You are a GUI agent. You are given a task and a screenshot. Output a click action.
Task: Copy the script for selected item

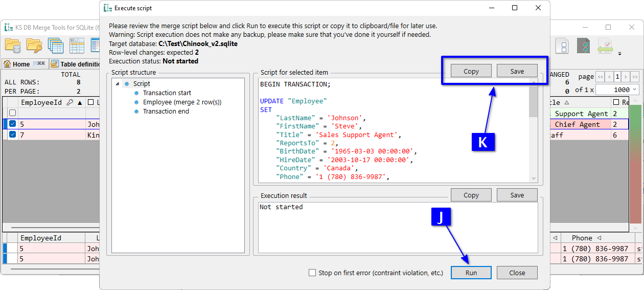tap(471, 71)
